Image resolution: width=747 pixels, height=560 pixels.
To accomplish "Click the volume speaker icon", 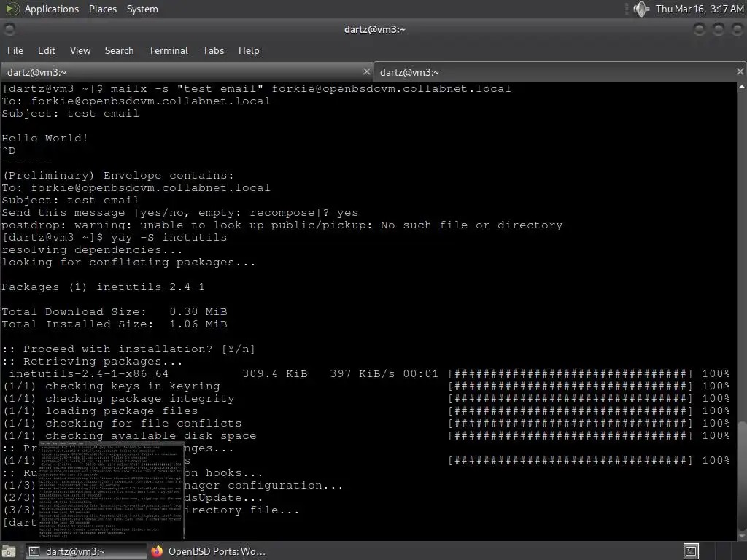I will [x=641, y=9].
